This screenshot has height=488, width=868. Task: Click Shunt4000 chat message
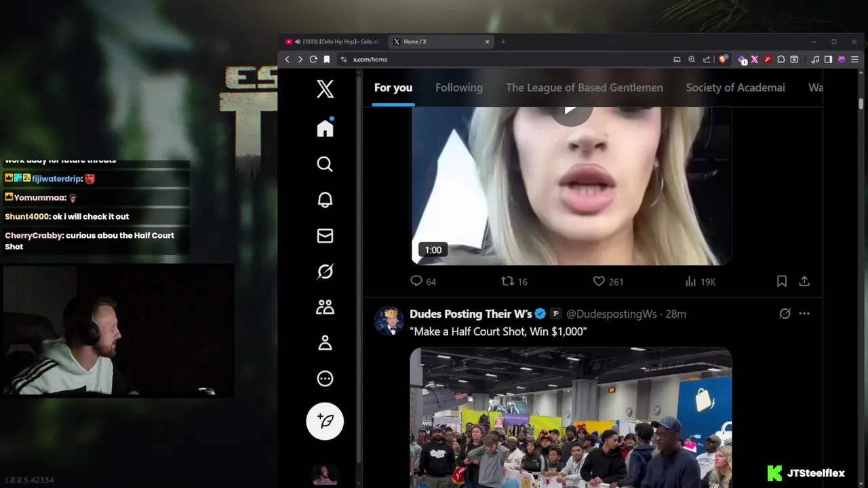click(x=67, y=217)
